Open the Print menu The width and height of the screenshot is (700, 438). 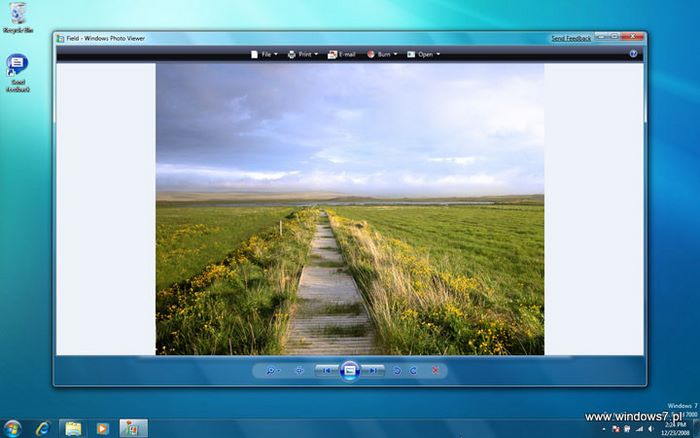coord(303,54)
